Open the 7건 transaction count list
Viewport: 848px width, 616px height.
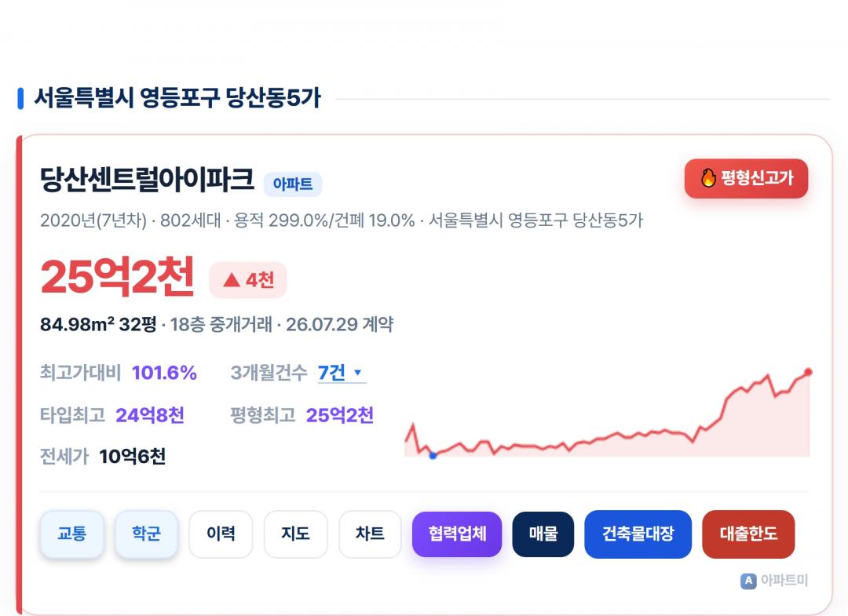point(331,372)
